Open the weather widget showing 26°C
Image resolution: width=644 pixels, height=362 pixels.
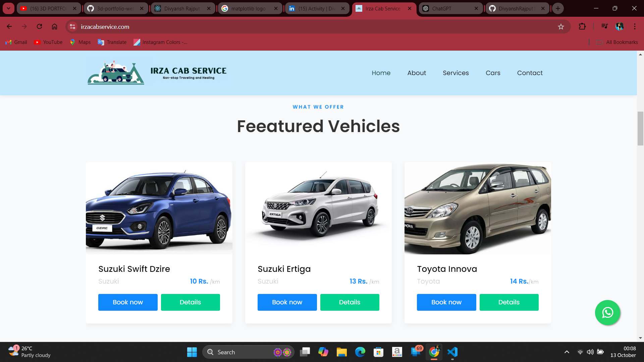pyautogui.click(x=30, y=352)
